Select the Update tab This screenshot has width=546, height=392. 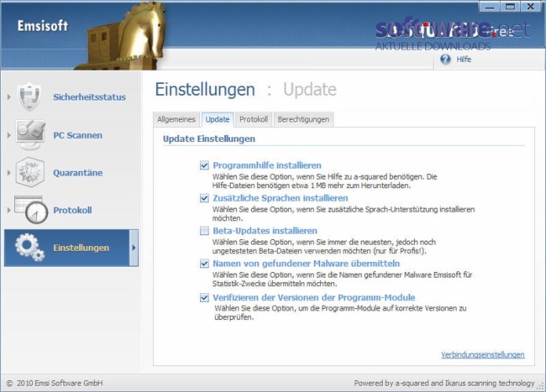click(217, 119)
